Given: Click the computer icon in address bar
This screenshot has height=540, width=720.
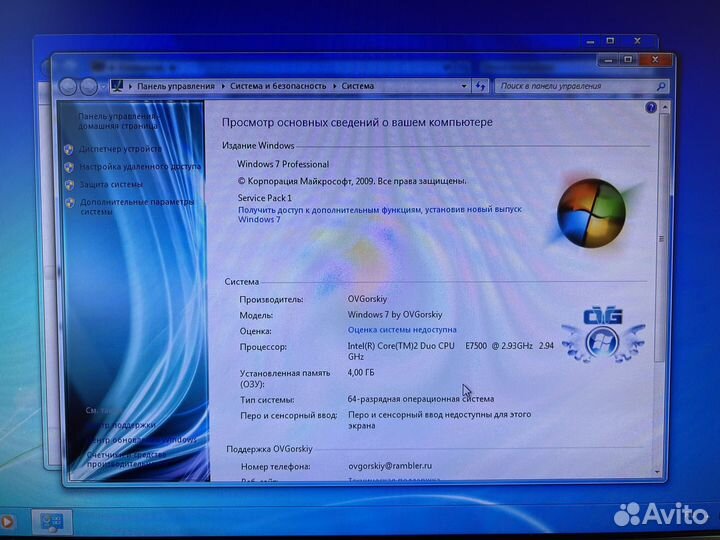Looking at the screenshot, I should click(117, 86).
